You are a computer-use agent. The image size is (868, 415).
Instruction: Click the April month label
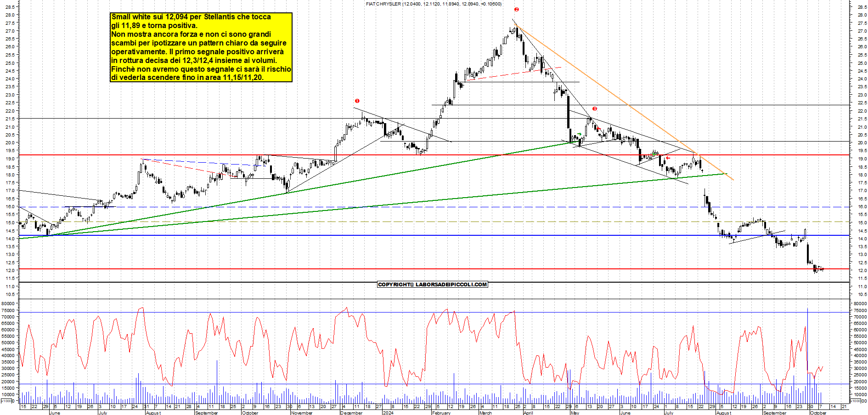pyautogui.click(x=528, y=413)
